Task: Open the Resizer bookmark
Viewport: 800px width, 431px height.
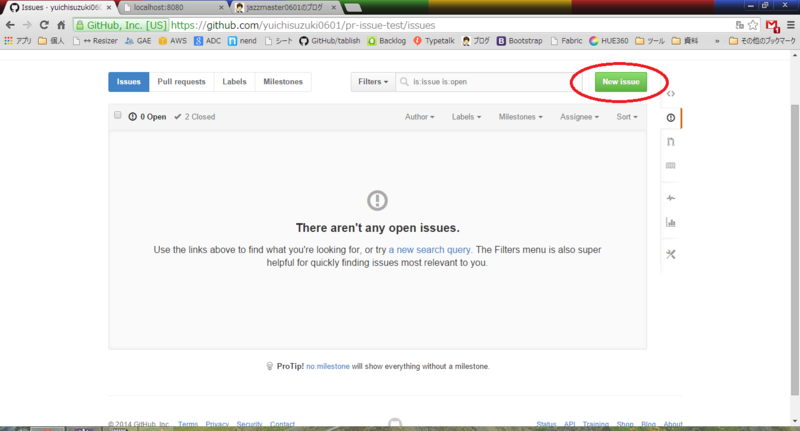Action: 95,41
